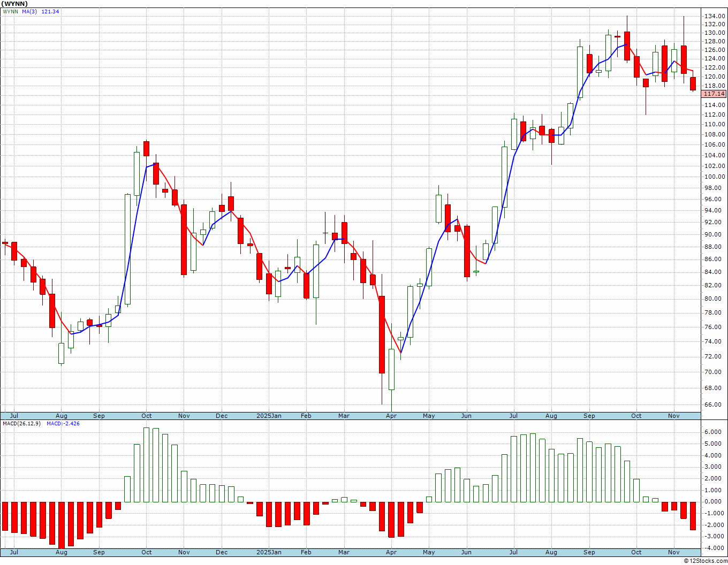
Task: Select the "MACD:-2.426" value readout
Action: (x=63, y=424)
